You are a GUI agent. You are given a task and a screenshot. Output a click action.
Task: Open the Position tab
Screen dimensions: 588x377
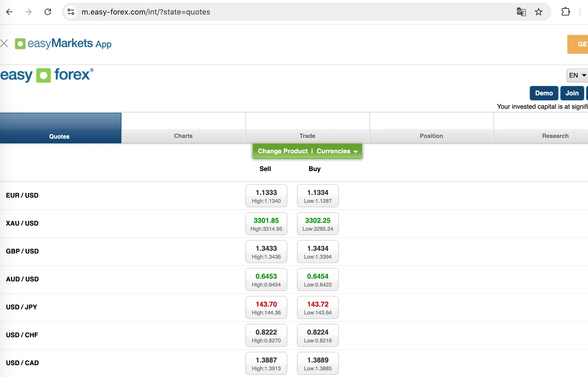[431, 128]
